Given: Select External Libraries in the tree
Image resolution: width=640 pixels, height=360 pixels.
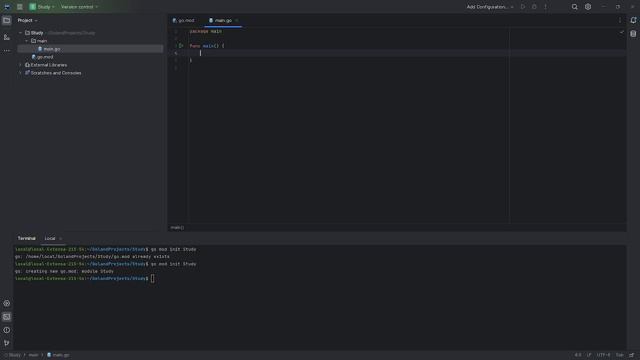Looking at the screenshot, I should (x=49, y=65).
